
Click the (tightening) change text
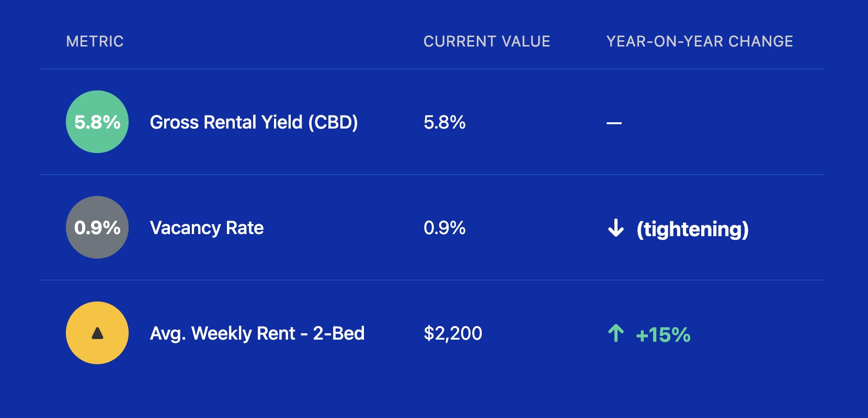pos(692,229)
